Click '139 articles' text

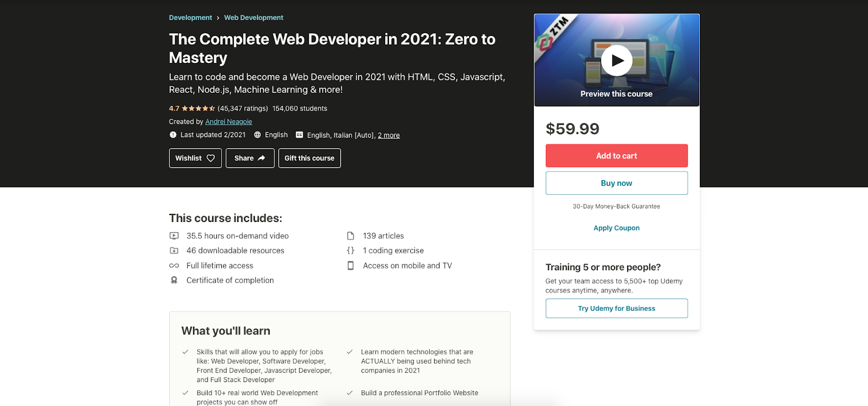click(384, 236)
